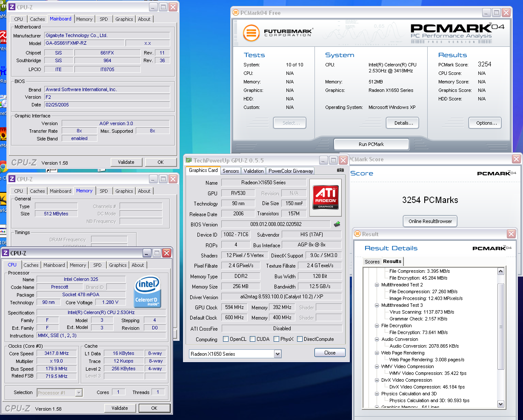
Task: Click the GPU-Z title bar app icon
Action: coord(189,160)
